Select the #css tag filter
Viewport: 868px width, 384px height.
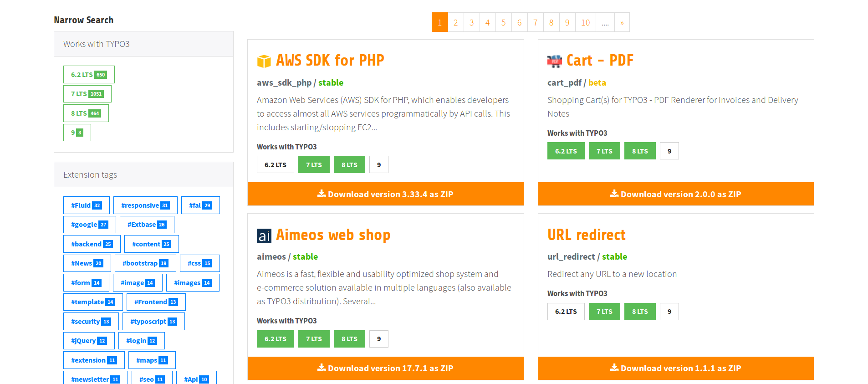(x=199, y=263)
